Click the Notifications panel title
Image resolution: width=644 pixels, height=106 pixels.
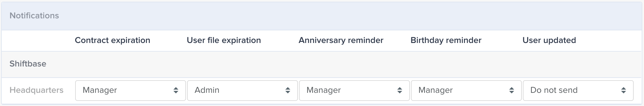pos(34,15)
